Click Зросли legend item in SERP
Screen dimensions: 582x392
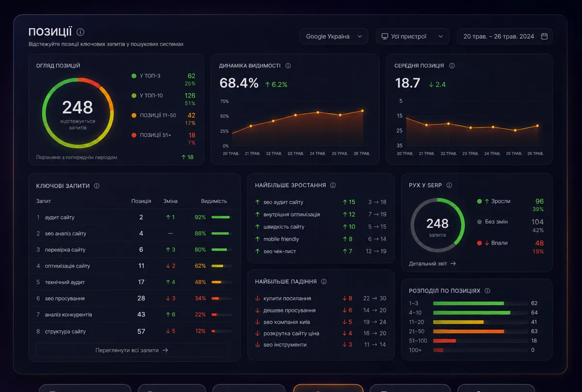pyautogui.click(x=510, y=204)
